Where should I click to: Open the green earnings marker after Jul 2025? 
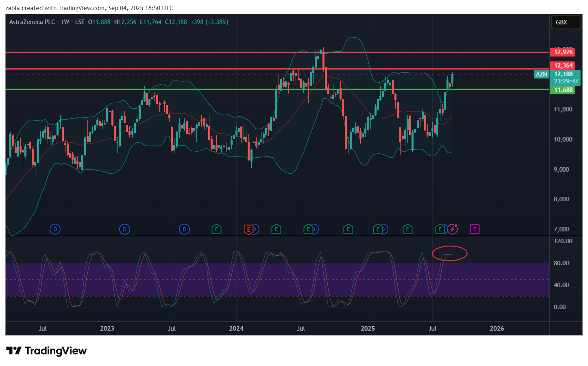(440, 229)
